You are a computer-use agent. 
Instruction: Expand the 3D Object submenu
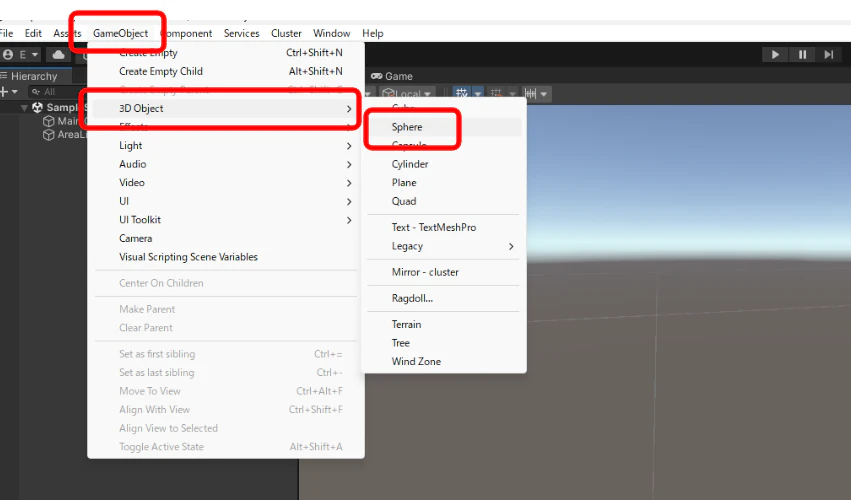point(226,109)
